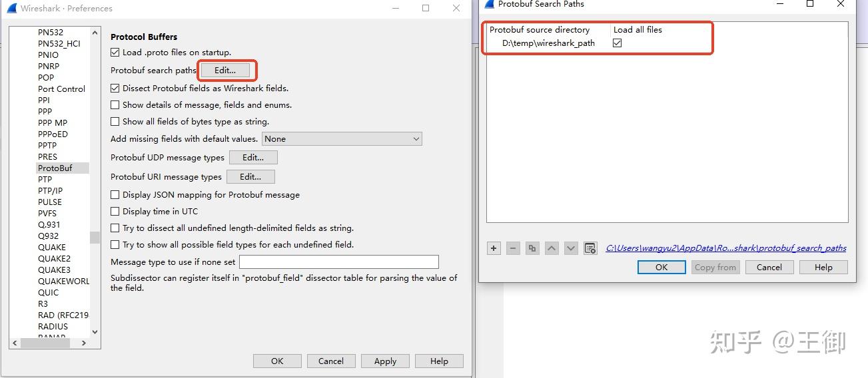Viewport: 868px width, 378px height.
Task: Select D:\temp\wireshark_path entry
Action: tap(548, 43)
